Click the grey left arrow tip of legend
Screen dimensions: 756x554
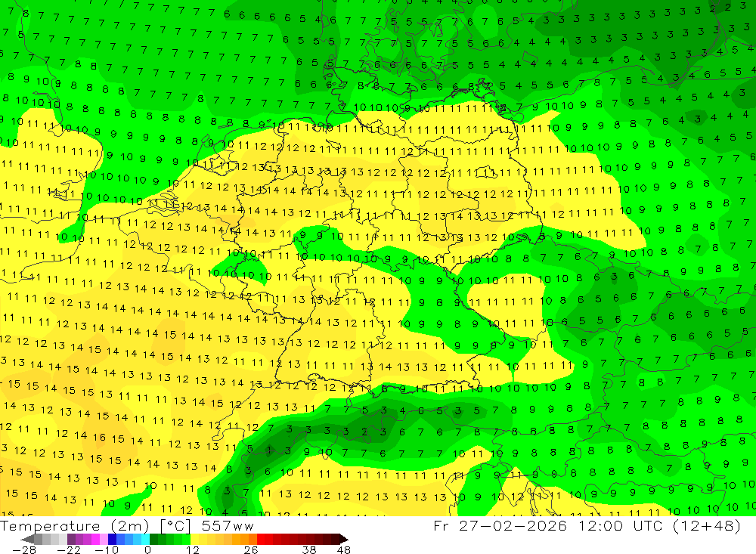point(27,539)
